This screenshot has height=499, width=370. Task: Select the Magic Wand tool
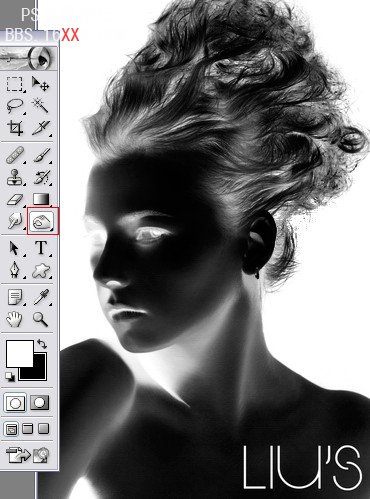(x=41, y=106)
